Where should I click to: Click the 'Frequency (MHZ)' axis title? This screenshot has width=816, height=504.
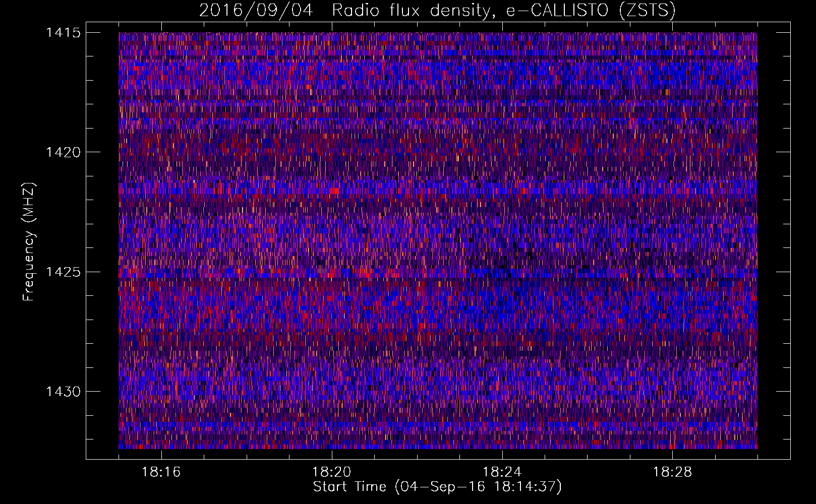point(29,241)
